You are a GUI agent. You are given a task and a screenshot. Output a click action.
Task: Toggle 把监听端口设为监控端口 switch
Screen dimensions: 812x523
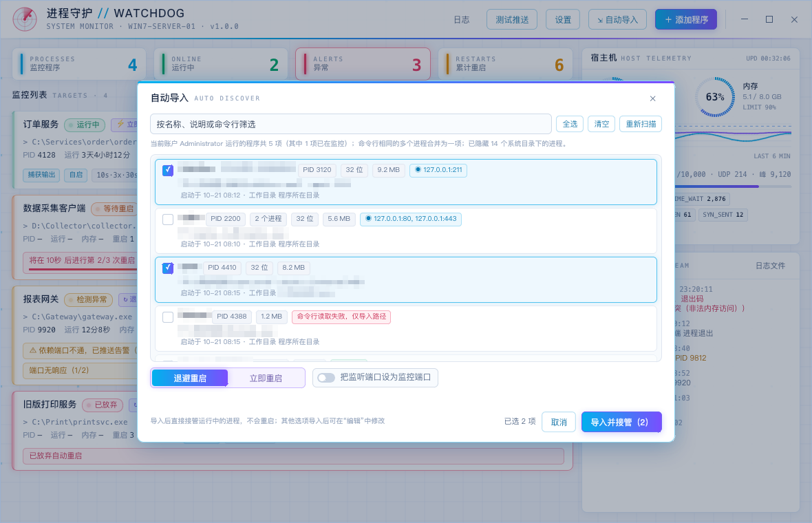coord(325,378)
